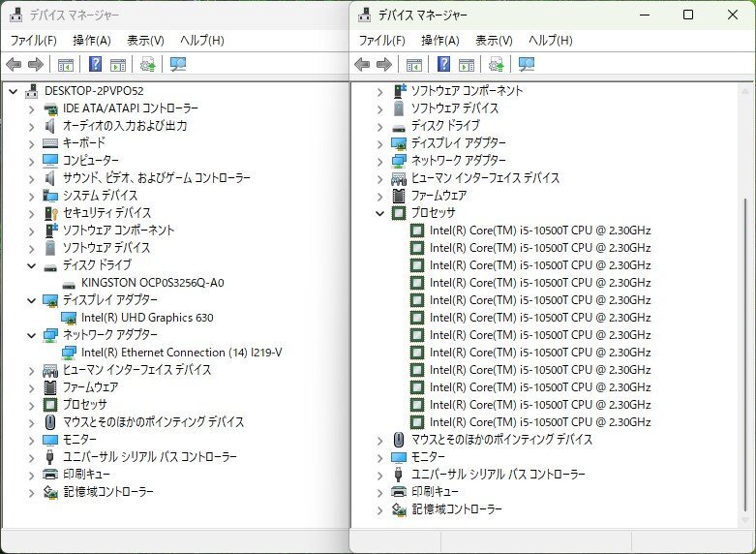Select ソフトウェア コンポーネント in right window

tap(467, 91)
